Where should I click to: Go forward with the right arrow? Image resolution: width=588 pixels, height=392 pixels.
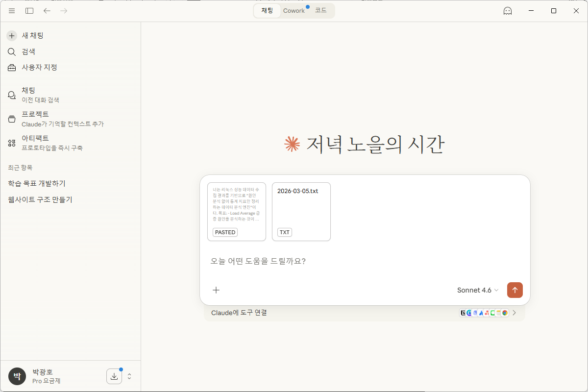pyautogui.click(x=64, y=11)
